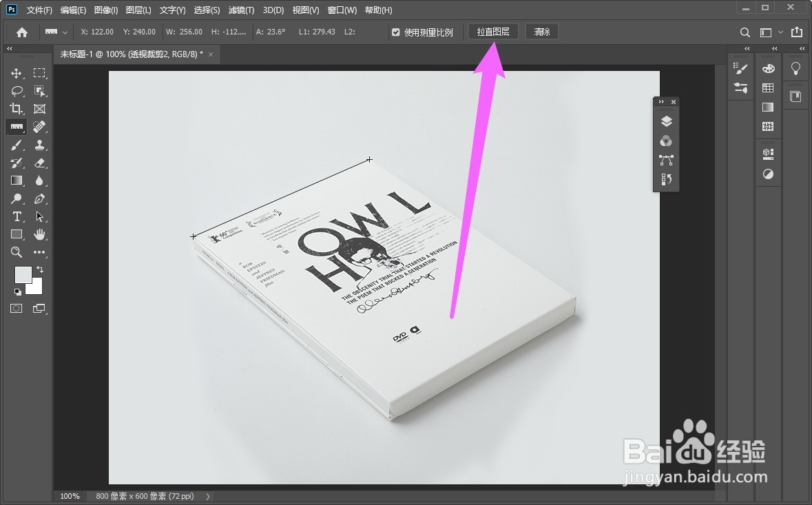Close the 未标题-1 document tab
The width and height of the screenshot is (812, 505).
pos(211,54)
